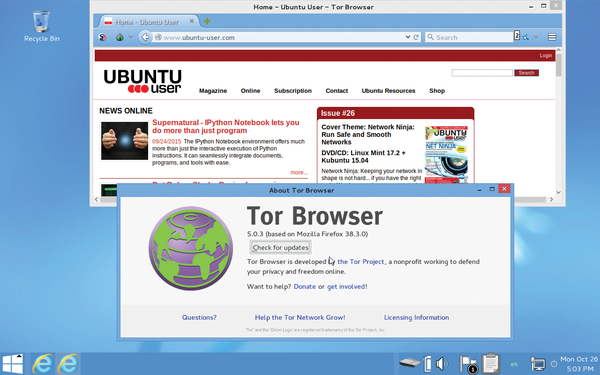The image size is (600, 375).
Task: Open the Subscription menu item
Action: click(293, 91)
